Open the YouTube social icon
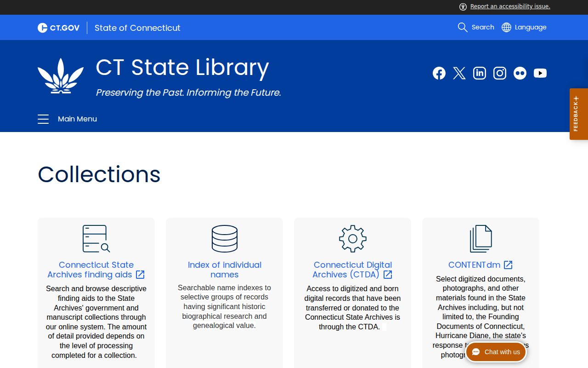The width and height of the screenshot is (588, 368). [540, 73]
